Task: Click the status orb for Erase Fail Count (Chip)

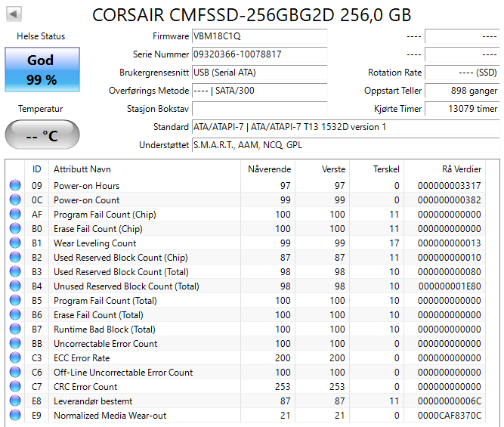Action: [x=15, y=228]
